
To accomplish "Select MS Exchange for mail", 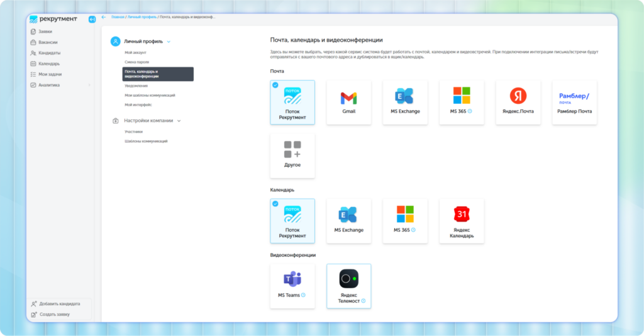I will [405, 103].
